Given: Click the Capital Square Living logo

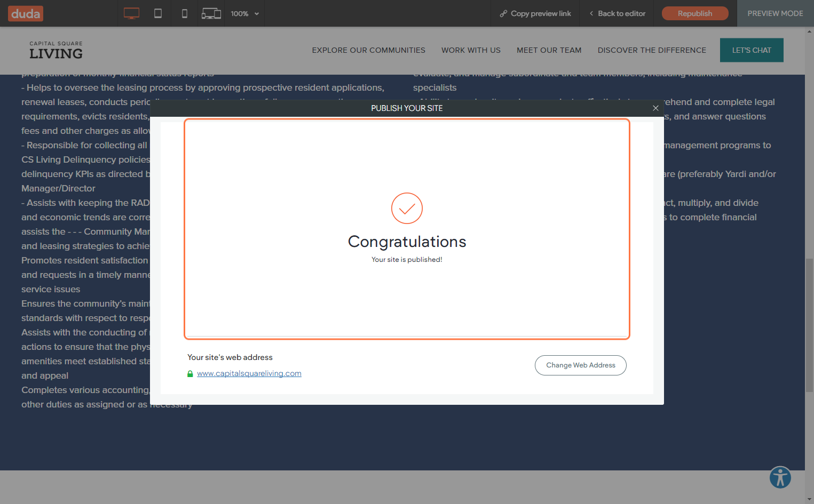Looking at the screenshot, I should point(56,51).
